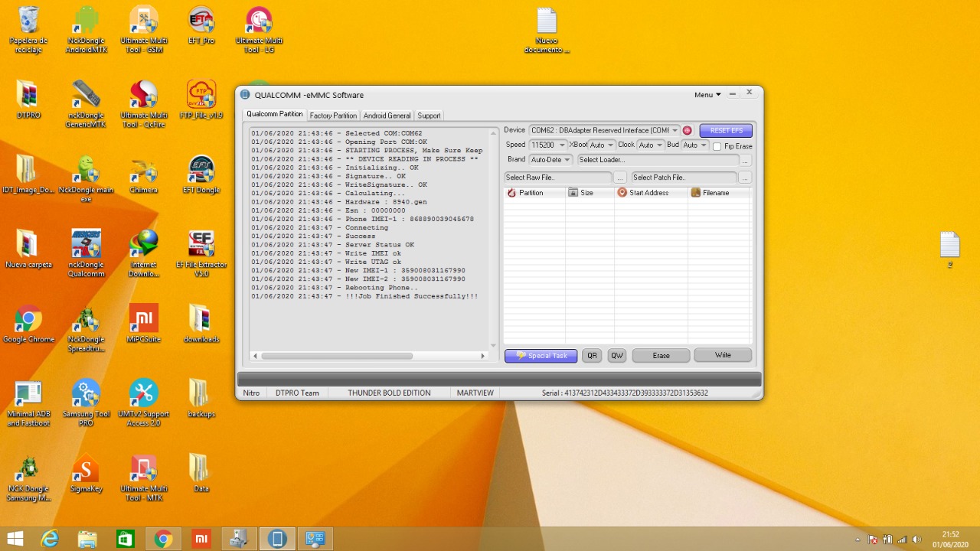The image size is (980, 551).
Task: Open Internet Explorer from the taskbar
Action: pos(50,539)
